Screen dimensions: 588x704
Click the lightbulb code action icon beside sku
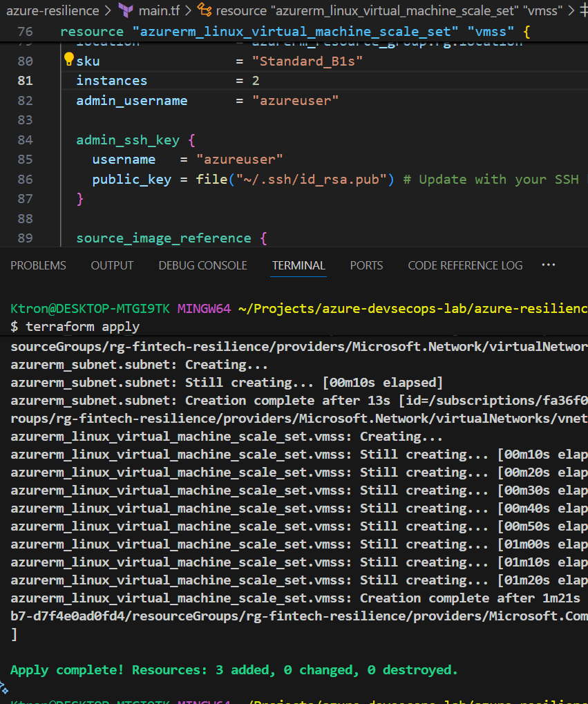point(69,60)
